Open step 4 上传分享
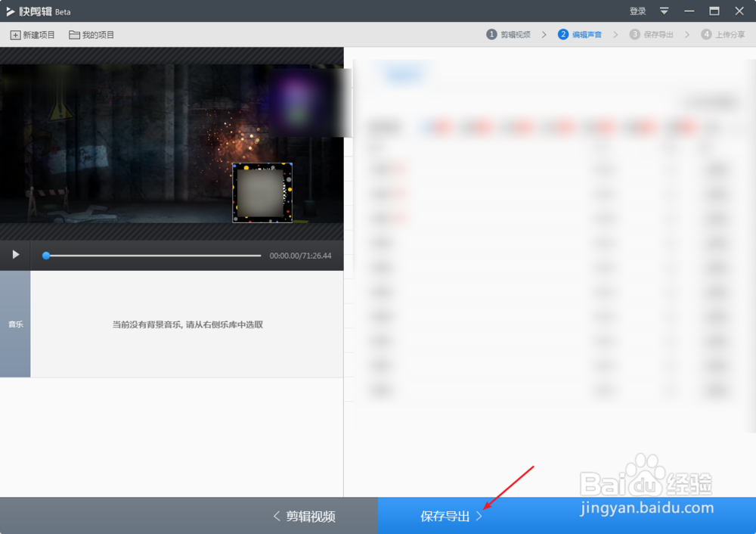Image resolution: width=756 pixels, height=534 pixels. (723, 34)
